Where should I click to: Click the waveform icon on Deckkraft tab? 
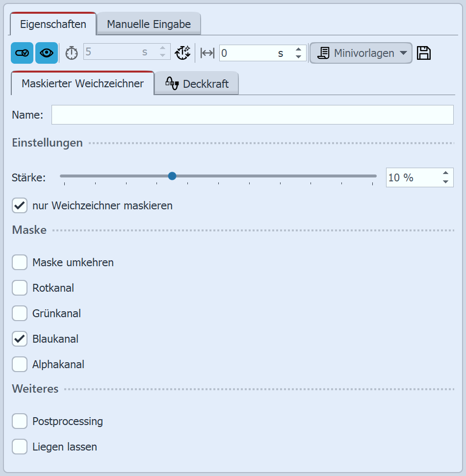172,83
